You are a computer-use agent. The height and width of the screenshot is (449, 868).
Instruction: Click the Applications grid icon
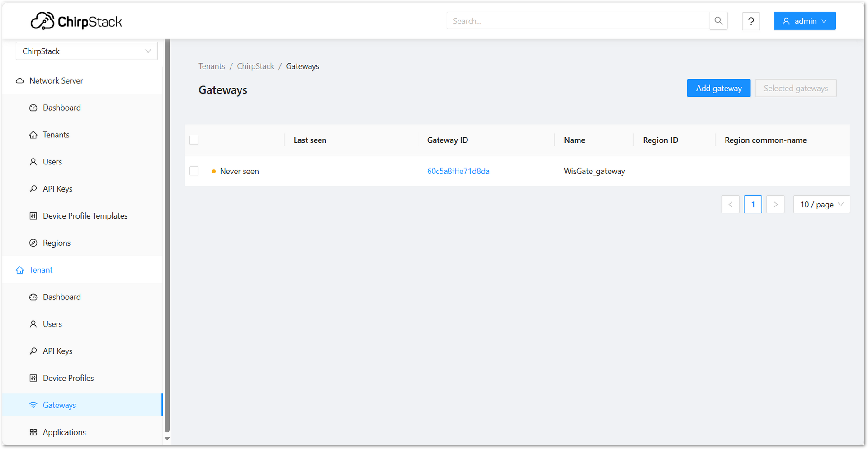pyautogui.click(x=33, y=432)
